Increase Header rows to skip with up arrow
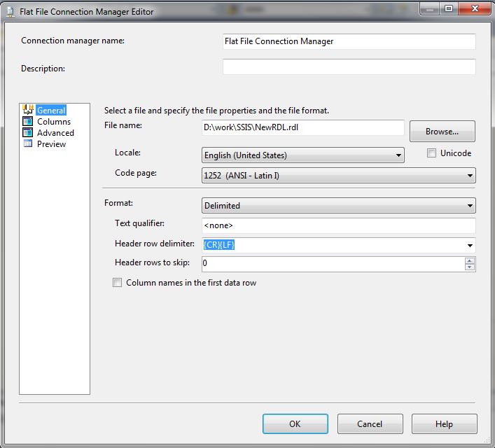 pos(469,261)
